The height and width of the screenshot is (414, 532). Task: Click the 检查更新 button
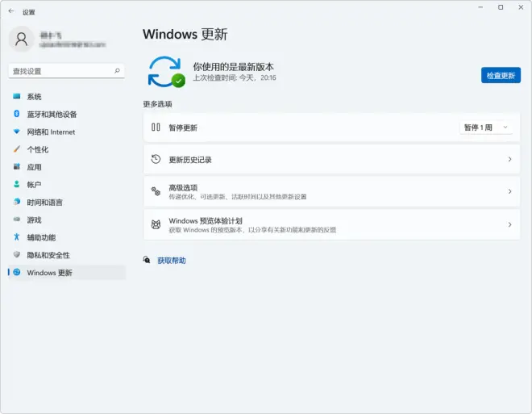coord(501,75)
